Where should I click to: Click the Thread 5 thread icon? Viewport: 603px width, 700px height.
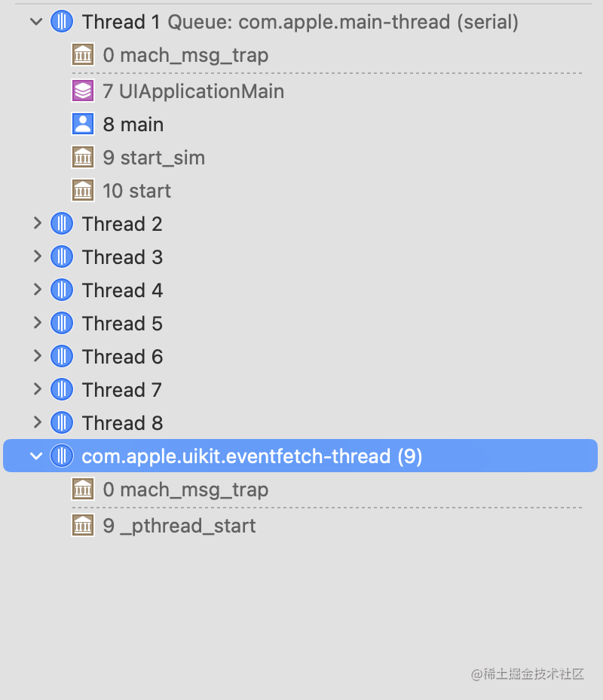(x=62, y=324)
